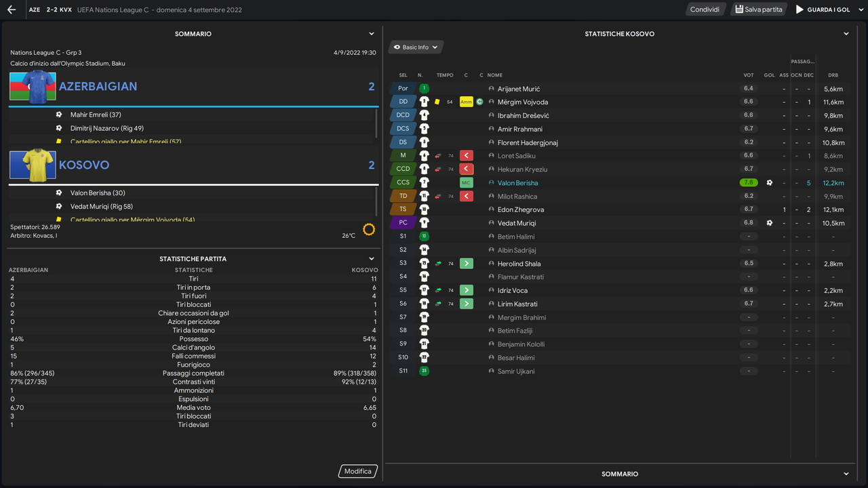Sort by the VOT rating column header

[x=749, y=75]
